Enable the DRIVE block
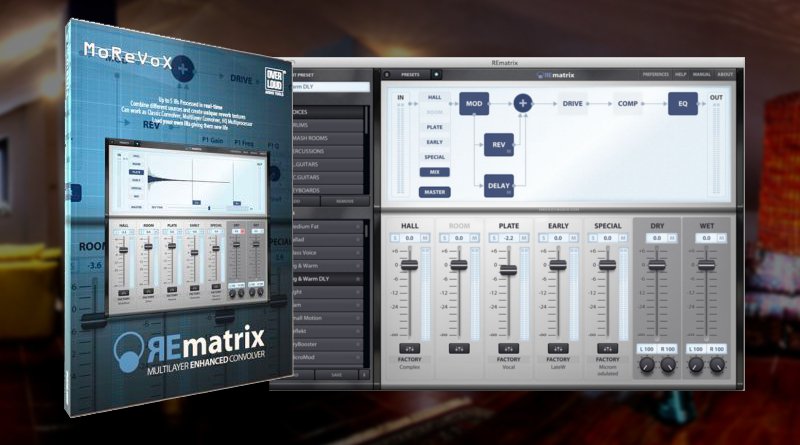Screen dimensions: 800x445 point(572,104)
